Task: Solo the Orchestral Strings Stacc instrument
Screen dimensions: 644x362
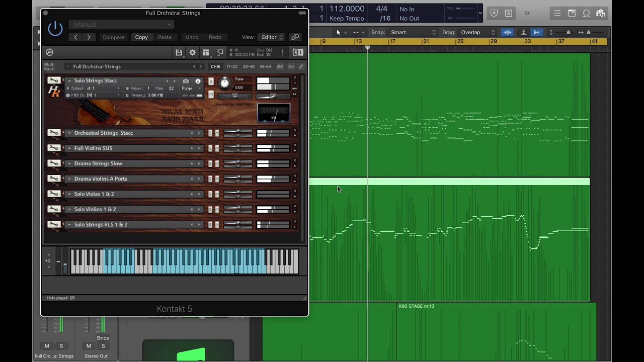Action: 210,133
